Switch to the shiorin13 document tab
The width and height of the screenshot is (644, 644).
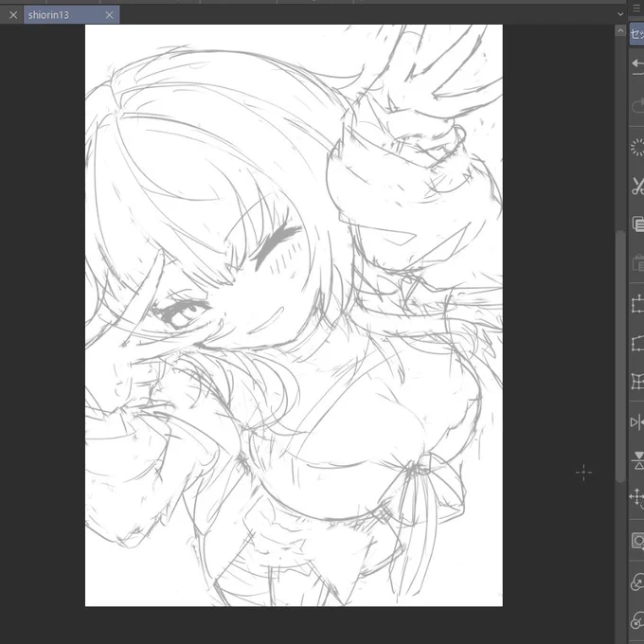(x=71, y=15)
